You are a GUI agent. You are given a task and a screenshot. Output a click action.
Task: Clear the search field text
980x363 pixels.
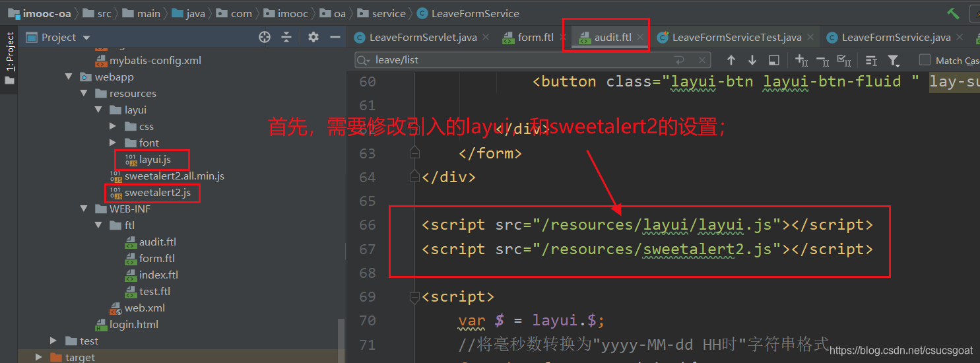(x=702, y=60)
